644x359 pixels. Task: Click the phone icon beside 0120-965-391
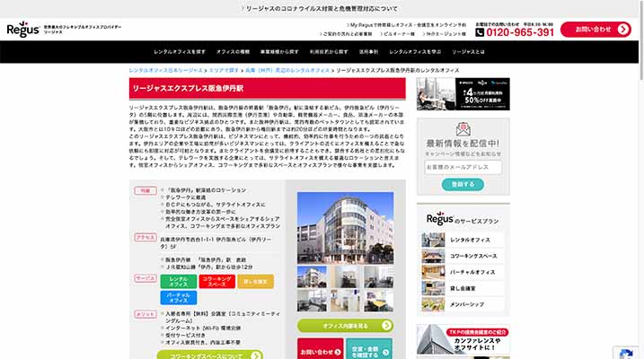coord(480,32)
